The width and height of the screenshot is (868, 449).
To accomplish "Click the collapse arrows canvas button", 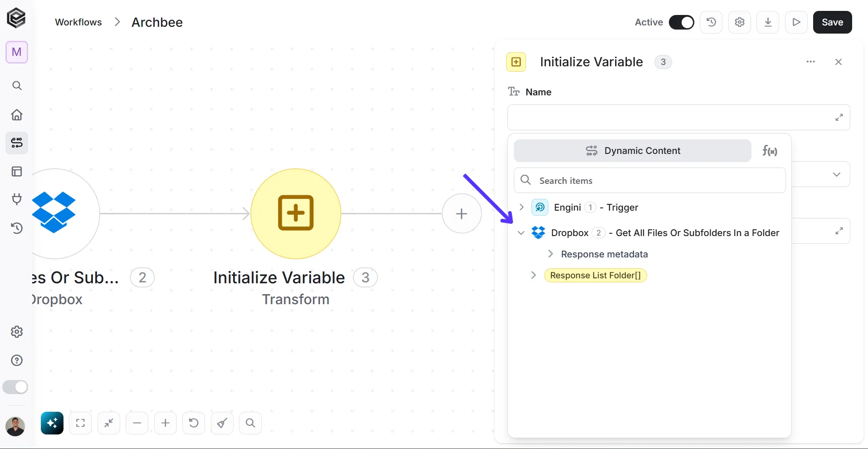I will [109, 423].
